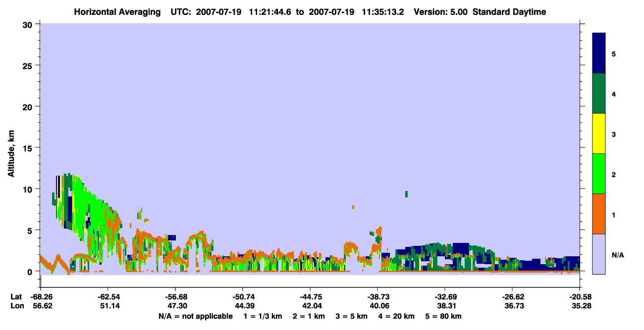Click the 'Lon' row label
Image resolution: width=644 pixels, height=330 pixels.
coord(16,306)
